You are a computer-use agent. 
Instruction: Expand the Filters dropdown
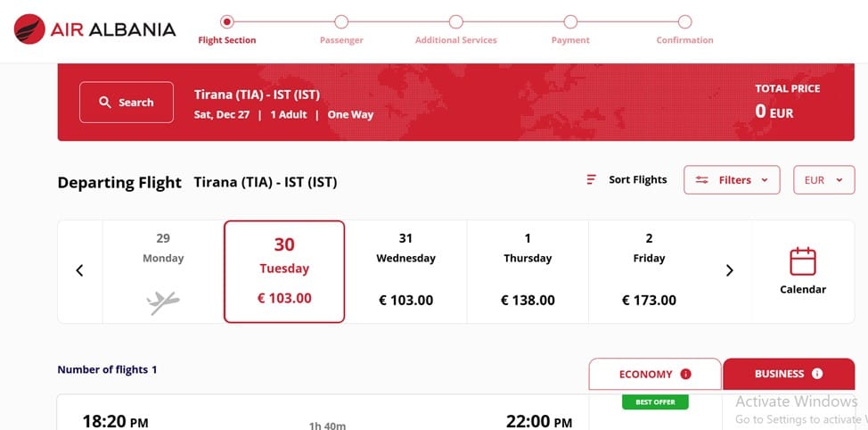(x=732, y=180)
